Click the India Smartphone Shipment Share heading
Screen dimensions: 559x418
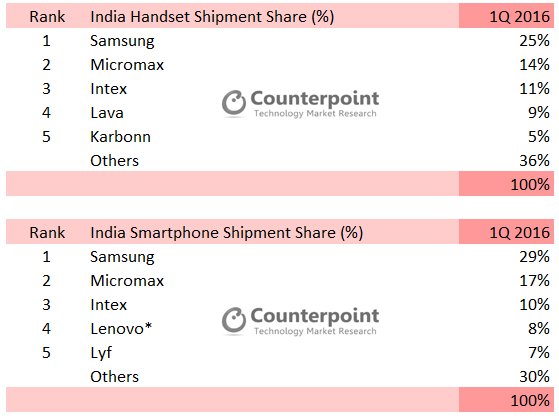pyautogui.click(x=227, y=233)
